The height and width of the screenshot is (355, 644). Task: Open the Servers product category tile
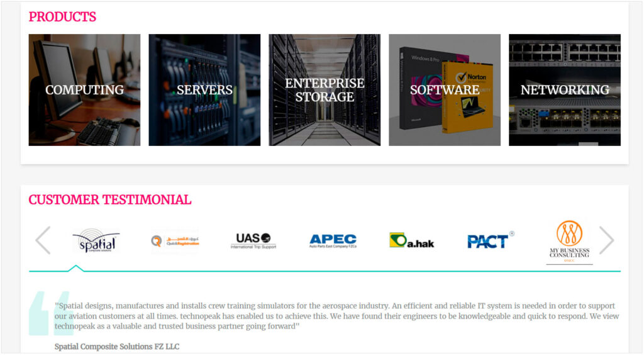pyautogui.click(x=204, y=90)
